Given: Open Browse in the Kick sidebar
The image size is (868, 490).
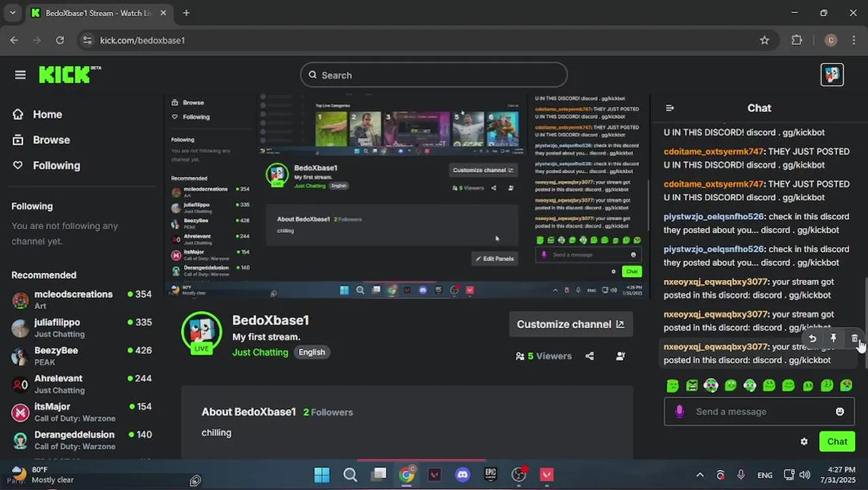Looking at the screenshot, I should (x=42, y=140).
